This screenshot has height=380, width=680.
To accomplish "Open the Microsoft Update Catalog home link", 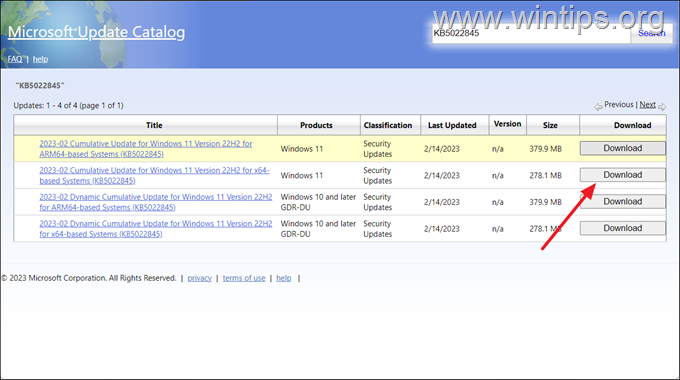I will (x=96, y=32).
